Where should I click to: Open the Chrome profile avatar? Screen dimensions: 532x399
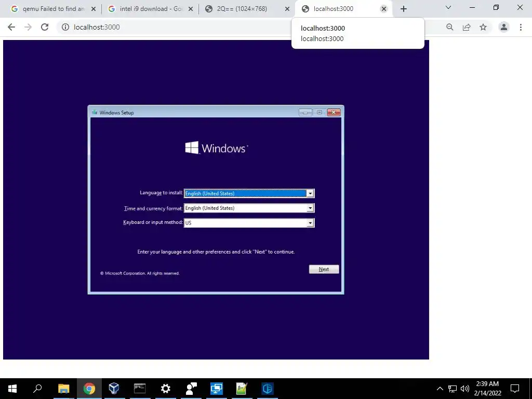pos(504,27)
